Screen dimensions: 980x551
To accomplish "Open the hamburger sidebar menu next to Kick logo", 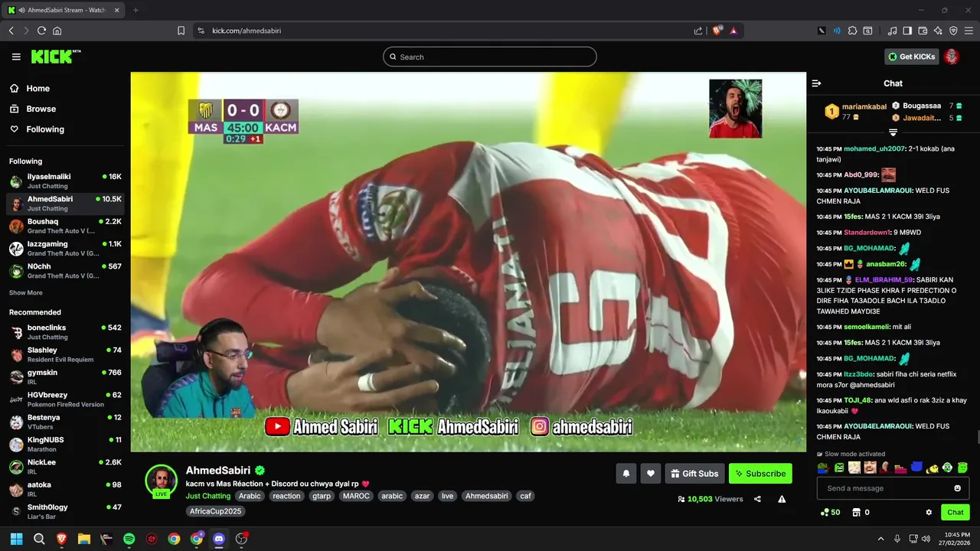I will click(x=16, y=57).
